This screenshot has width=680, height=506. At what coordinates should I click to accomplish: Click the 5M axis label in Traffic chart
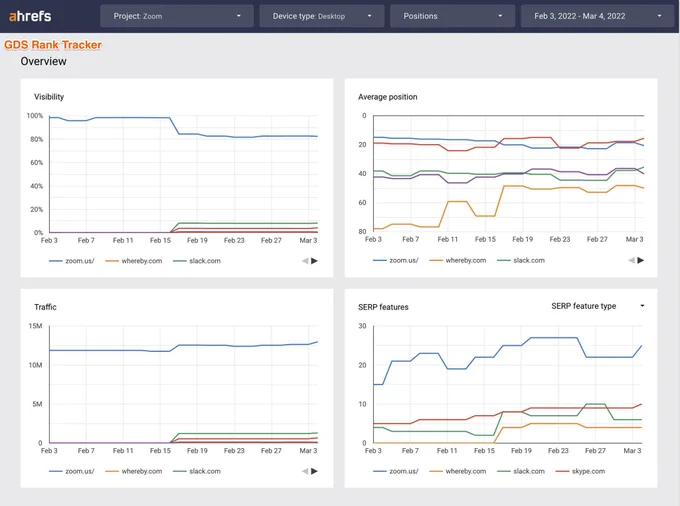click(37, 404)
